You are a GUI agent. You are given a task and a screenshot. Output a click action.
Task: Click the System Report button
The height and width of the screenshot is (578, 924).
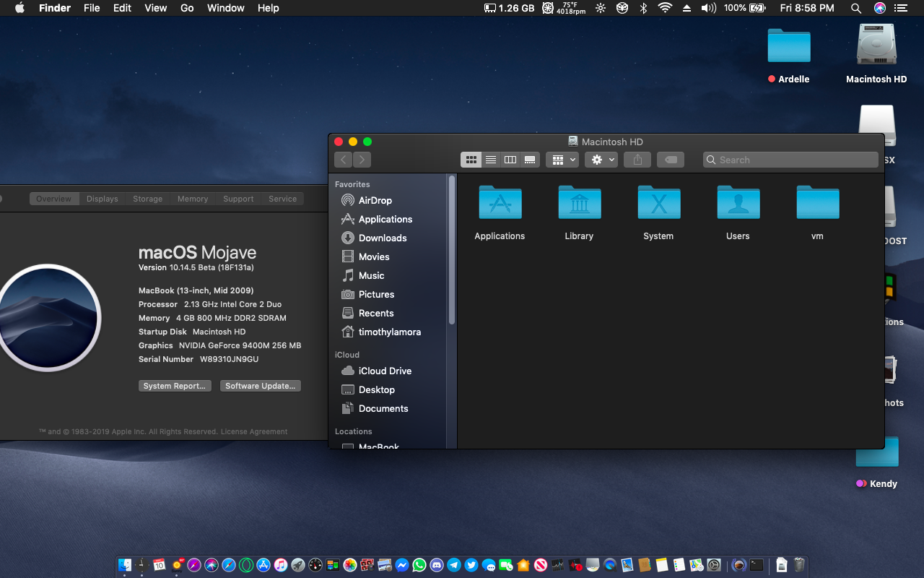175,386
